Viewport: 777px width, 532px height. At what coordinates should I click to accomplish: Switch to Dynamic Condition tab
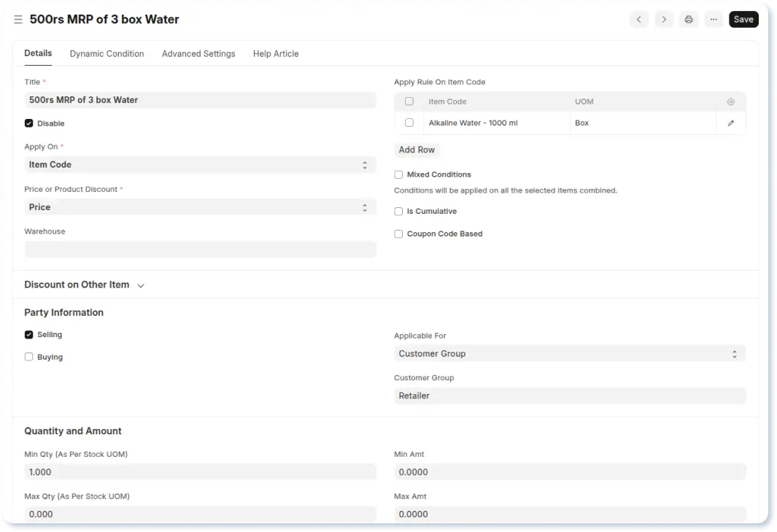pyautogui.click(x=107, y=54)
